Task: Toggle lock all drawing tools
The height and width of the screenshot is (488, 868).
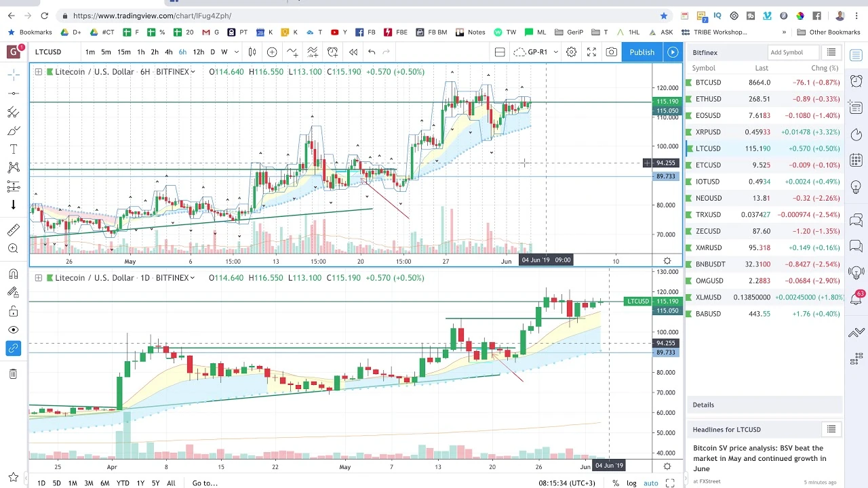Action: [x=13, y=311]
